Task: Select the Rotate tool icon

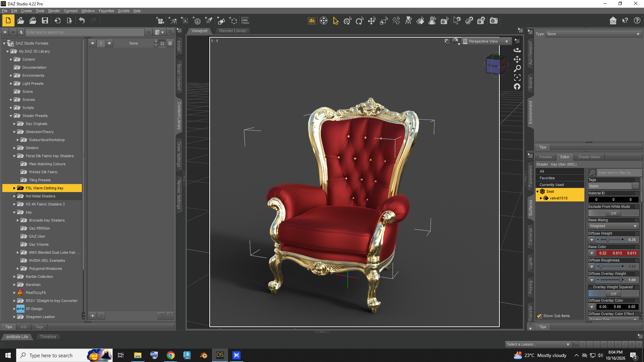Action: [360, 21]
